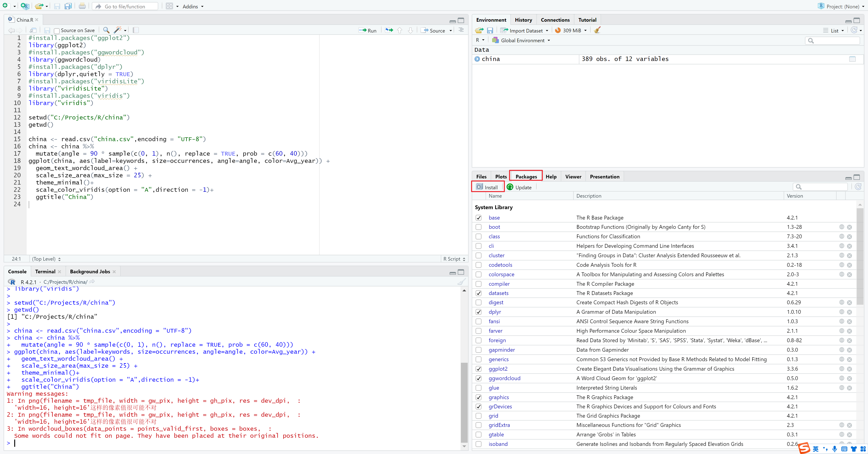Expand the Global Environment dropdown
Screen dimensions: 868x454
522,40
